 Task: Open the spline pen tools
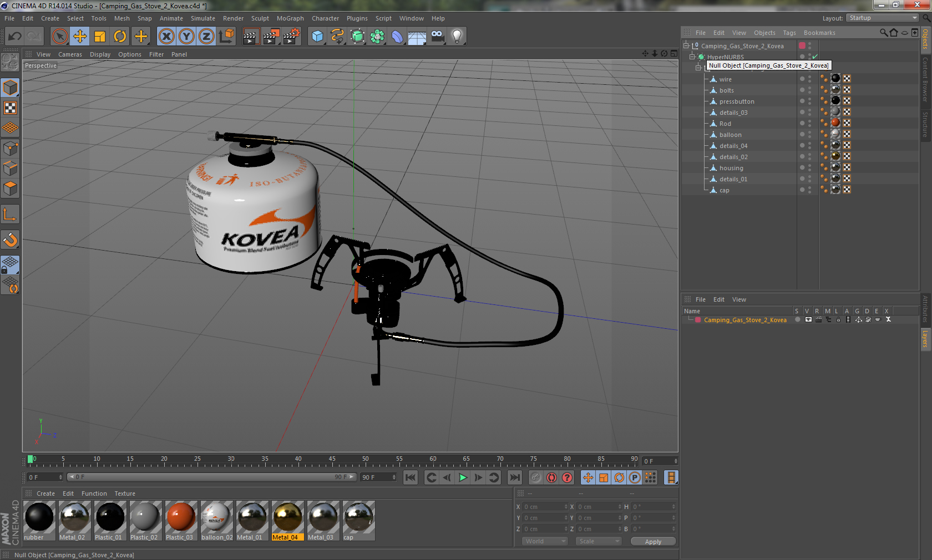click(337, 37)
